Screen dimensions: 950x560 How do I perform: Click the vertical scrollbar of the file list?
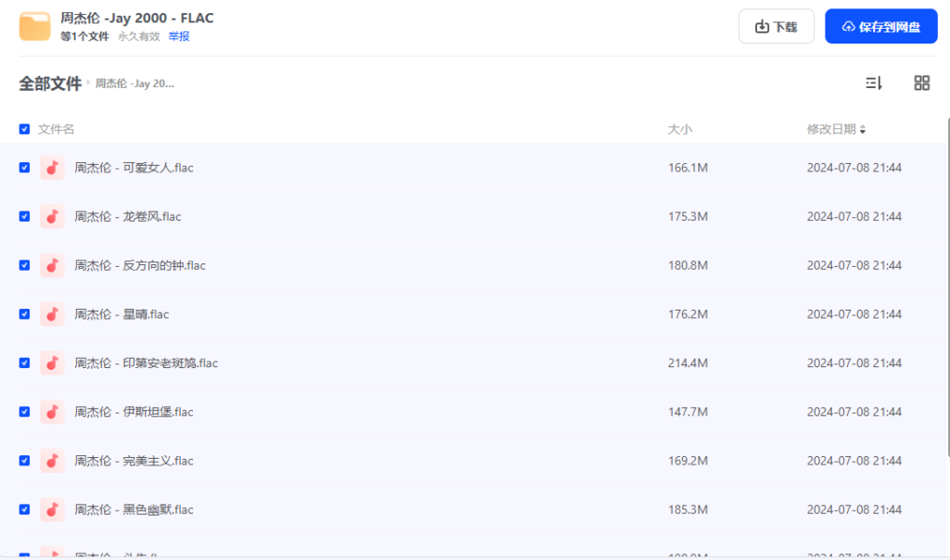[947, 287]
